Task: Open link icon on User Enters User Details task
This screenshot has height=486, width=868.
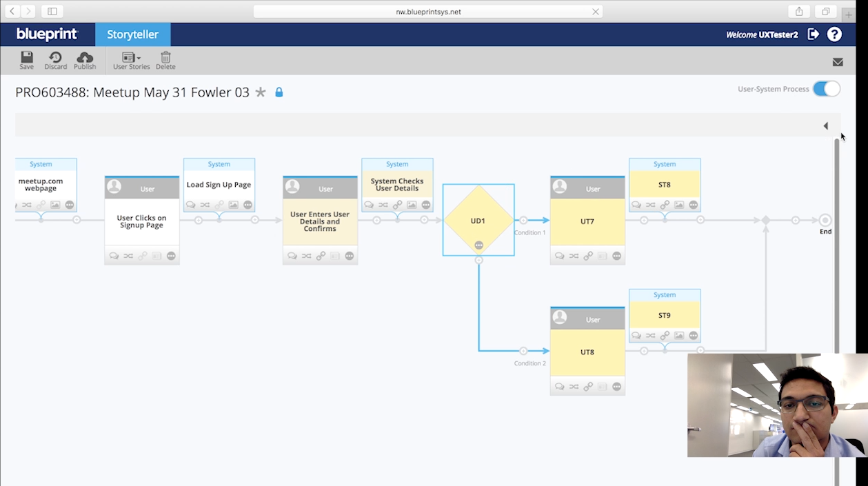Action: (321, 256)
